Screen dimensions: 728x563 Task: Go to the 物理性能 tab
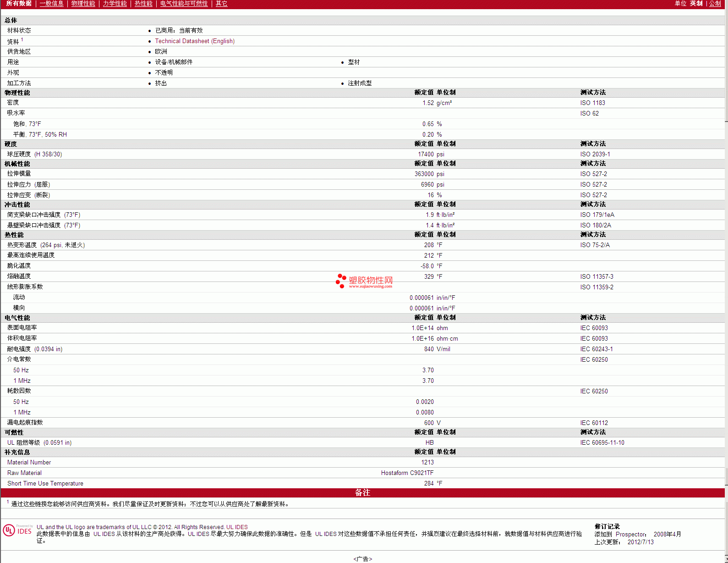(x=83, y=4)
